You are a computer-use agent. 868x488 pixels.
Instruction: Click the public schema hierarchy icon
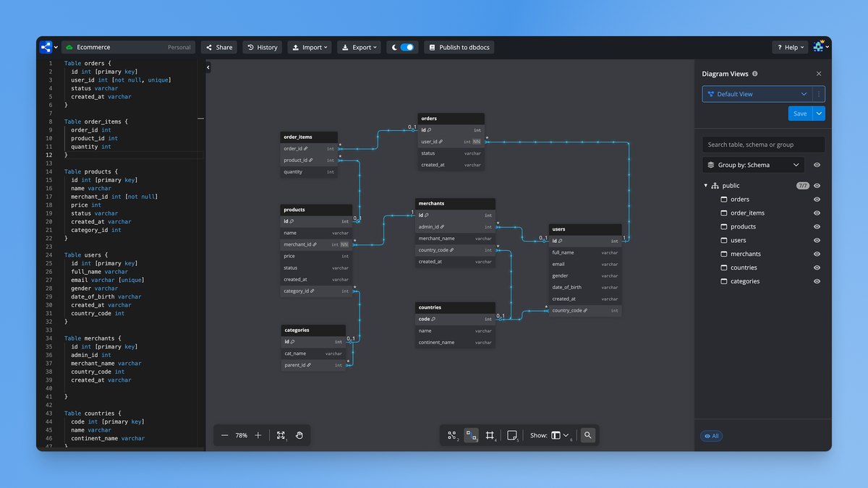pos(715,186)
